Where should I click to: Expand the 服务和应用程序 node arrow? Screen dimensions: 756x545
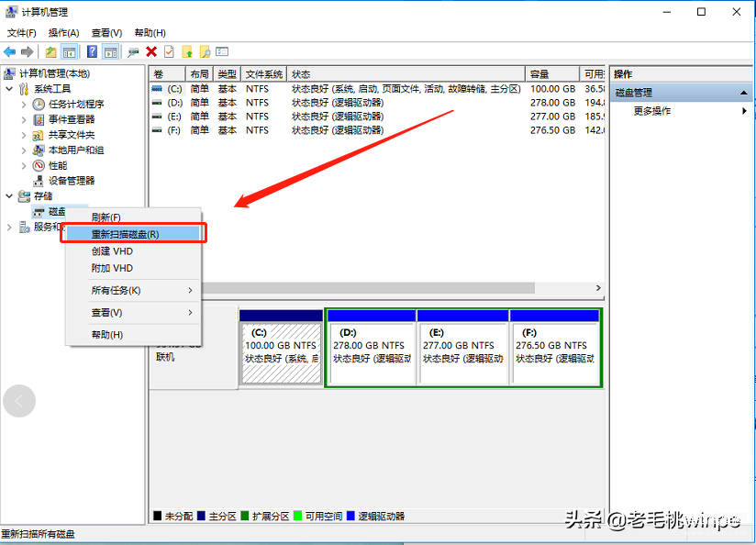click(9, 227)
